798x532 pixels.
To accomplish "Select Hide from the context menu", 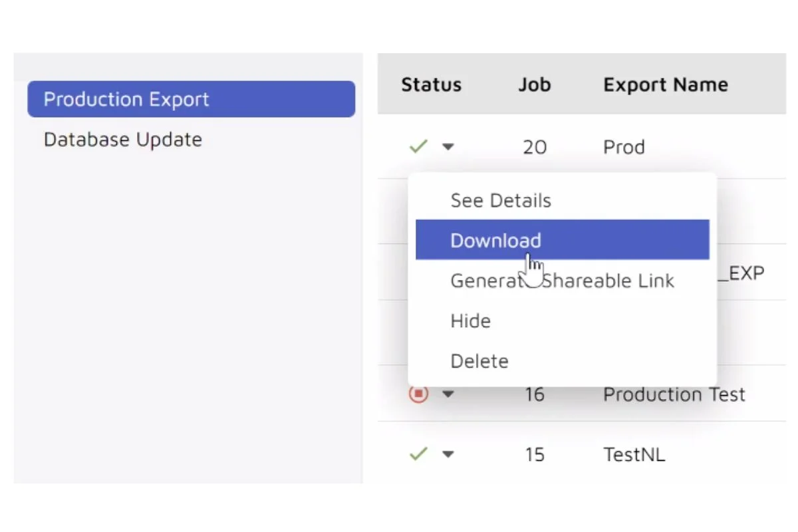I will [470, 321].
